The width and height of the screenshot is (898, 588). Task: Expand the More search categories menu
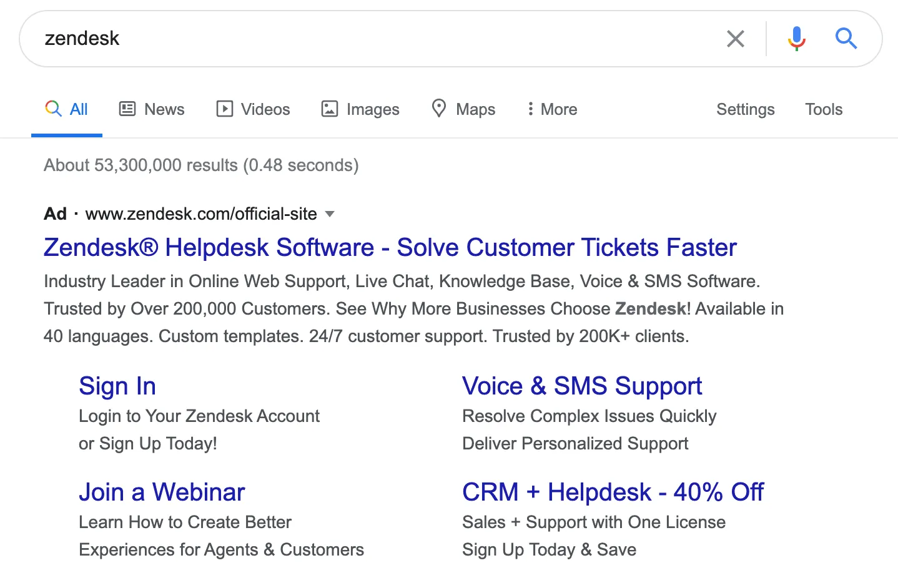pyautogui.click(x=552, y=109)
